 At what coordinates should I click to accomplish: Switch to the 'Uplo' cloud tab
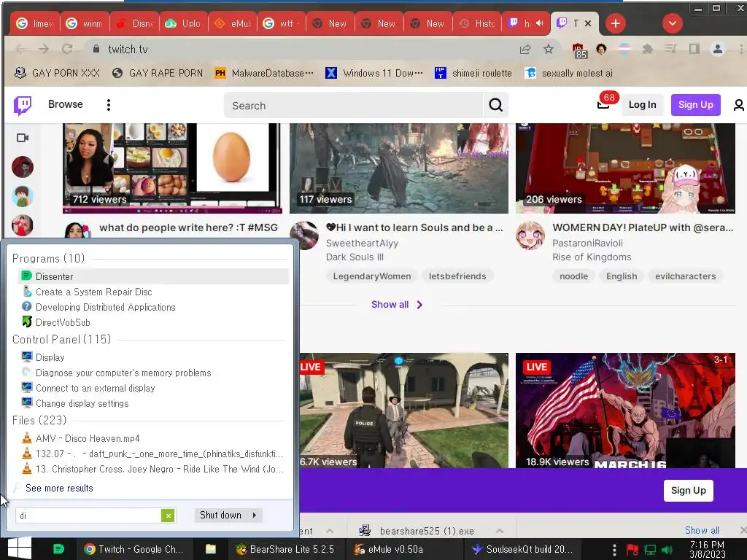pyautogui.click(x=183, y=23)
